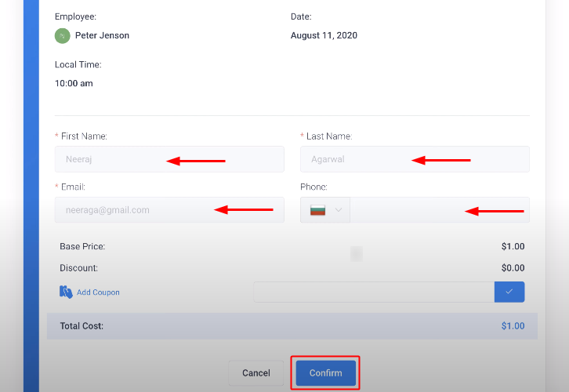
Task: Click the Phone label
Action: click(x=313, y=187)
